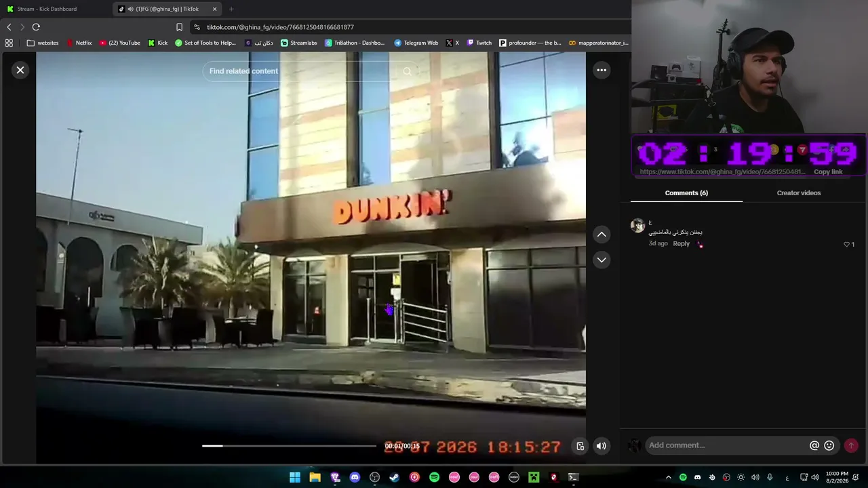Viewport: 868px width, 488px height.
Task: Open the Netflix bookmark
Action: 79,43
